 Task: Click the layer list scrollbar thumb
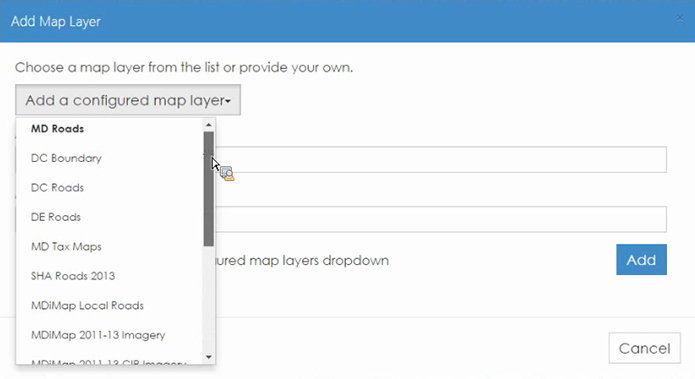(x=209, y=189)
